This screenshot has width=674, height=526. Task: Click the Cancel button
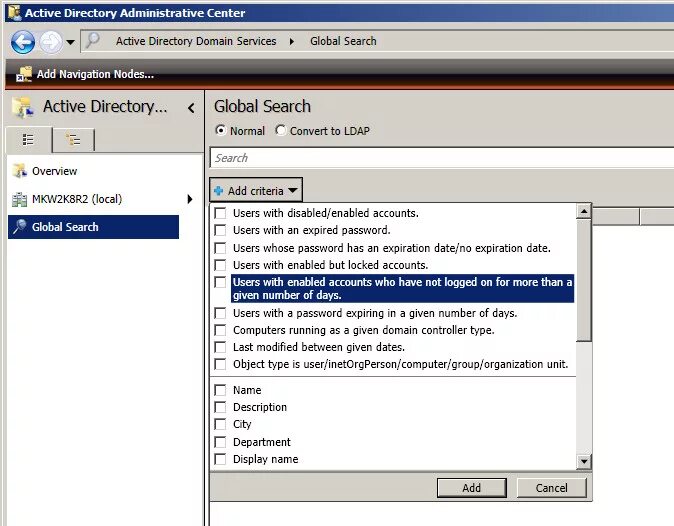[x=551, y=488]
